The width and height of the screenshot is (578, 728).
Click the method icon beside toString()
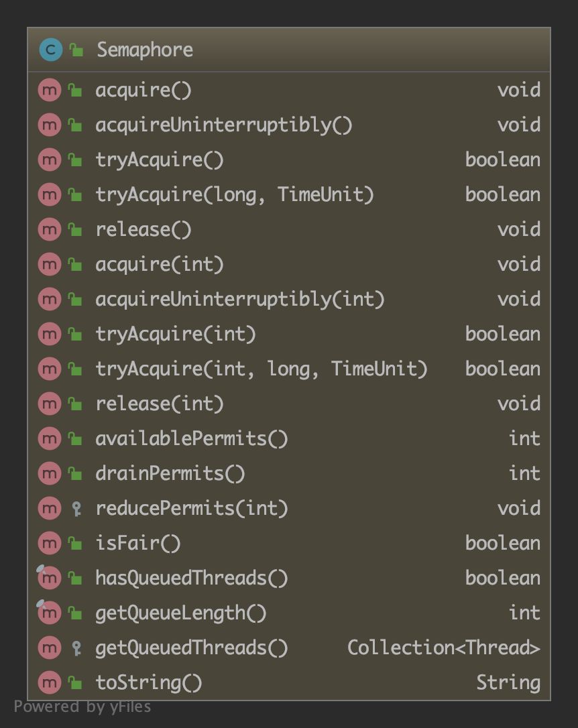click(x=49, y=682)
